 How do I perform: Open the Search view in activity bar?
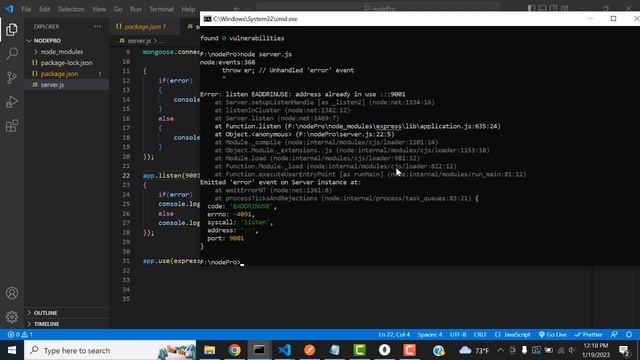pyautogui.click(x=12, y=53)
